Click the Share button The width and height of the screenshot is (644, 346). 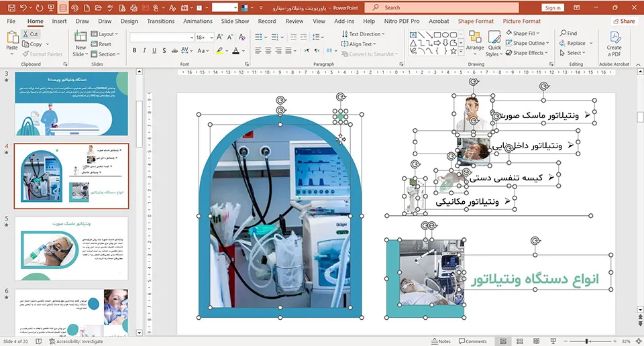tap(623, 21)
